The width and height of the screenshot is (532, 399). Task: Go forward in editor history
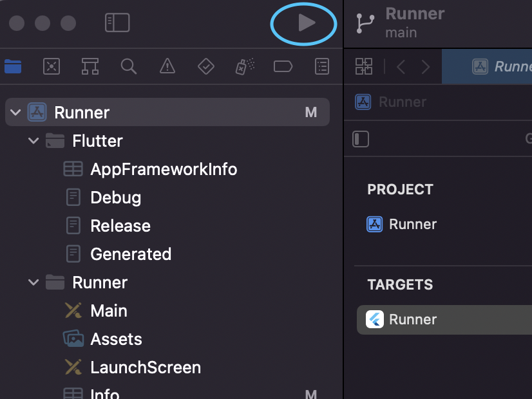click(426, 66)
